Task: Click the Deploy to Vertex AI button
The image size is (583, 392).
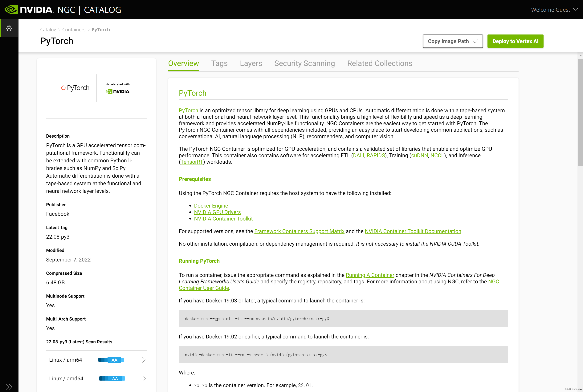Action: (515, 41)
